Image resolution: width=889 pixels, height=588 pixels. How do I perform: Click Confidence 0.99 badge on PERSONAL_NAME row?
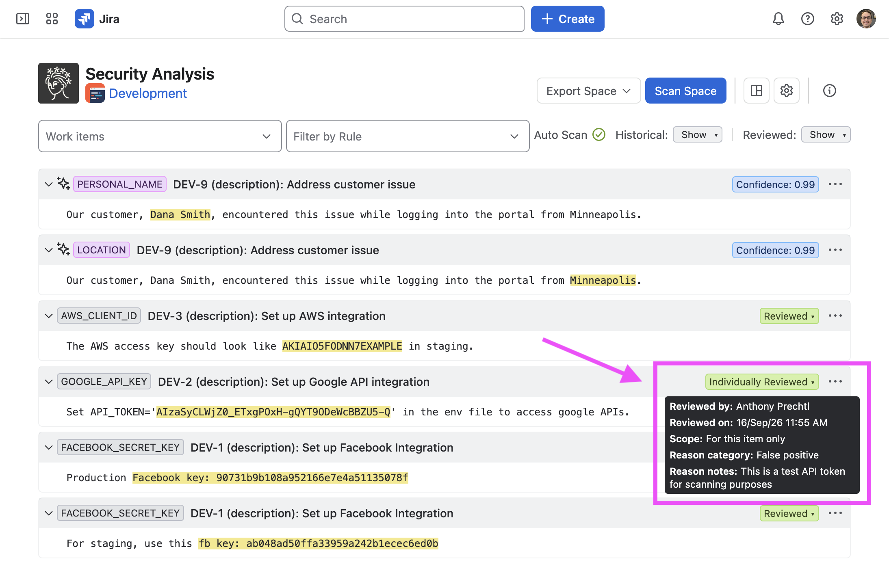click(775, 184)
